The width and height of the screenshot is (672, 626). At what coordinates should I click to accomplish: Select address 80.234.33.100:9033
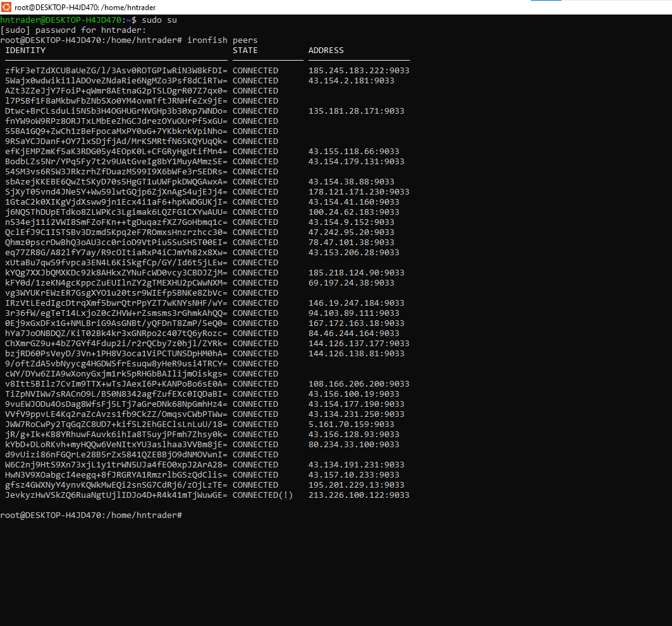(x=354, y=445)
